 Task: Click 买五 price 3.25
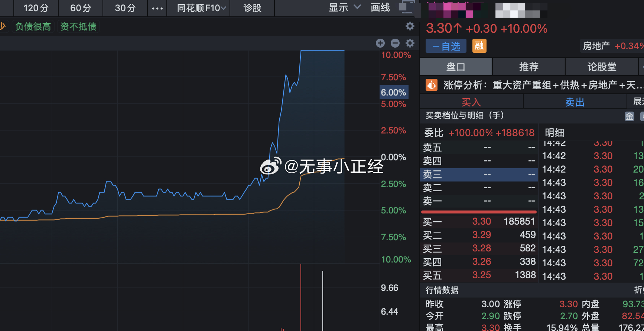click(481, 275)
